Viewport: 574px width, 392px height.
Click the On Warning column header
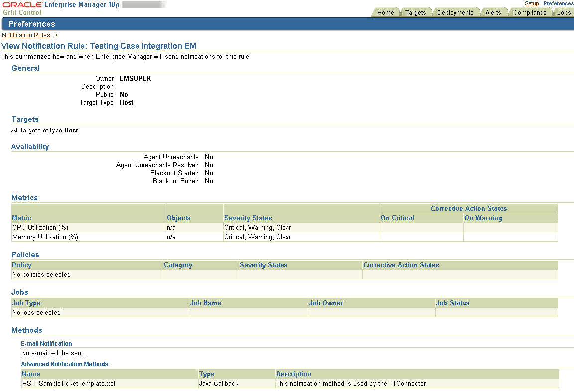(482, 218)
